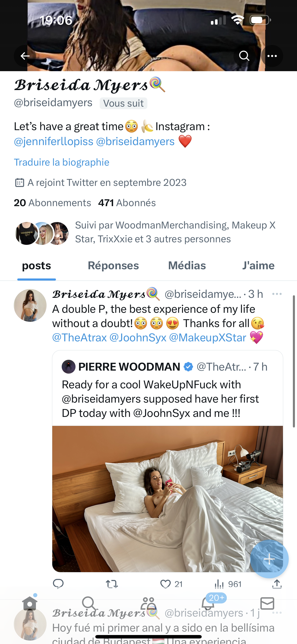Switch to the Médias tab
This screenshot has width=297, height=644.
[x=187, y=266]
